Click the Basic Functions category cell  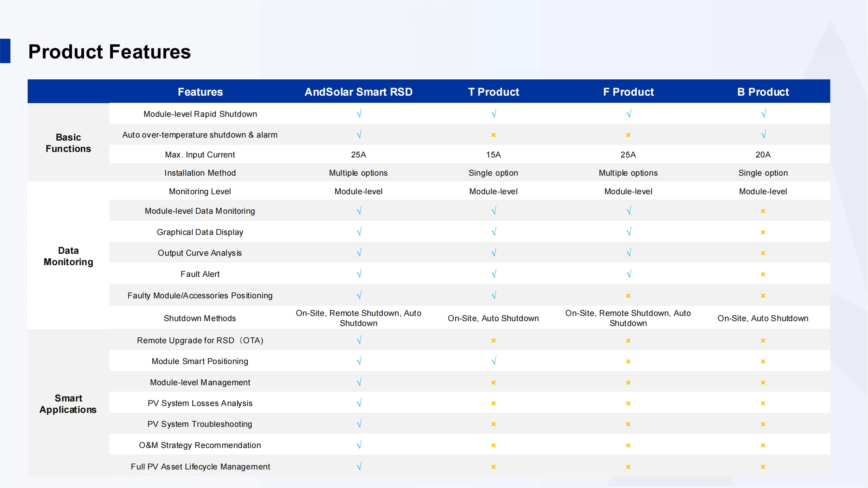pyautogui.click(x=68, y=143)
